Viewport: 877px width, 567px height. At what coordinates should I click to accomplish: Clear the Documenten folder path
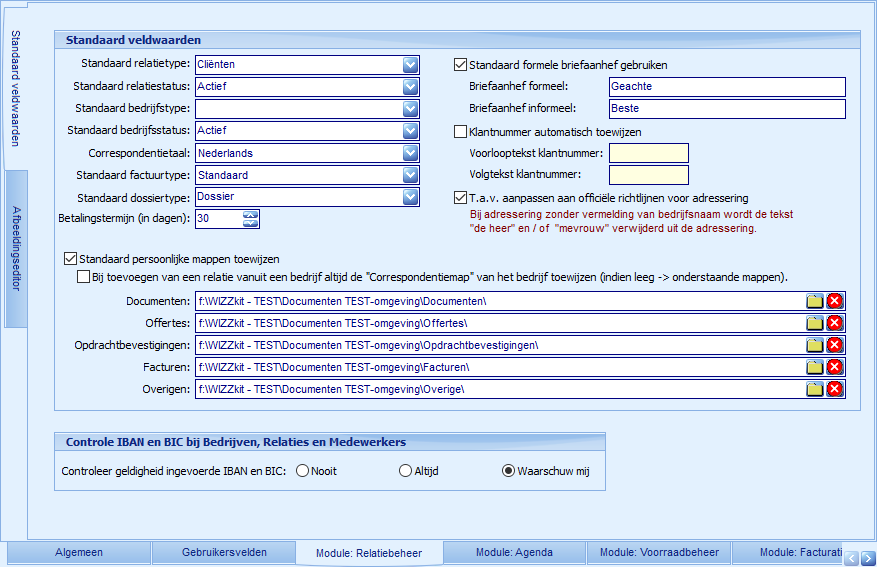pos(835,301)
